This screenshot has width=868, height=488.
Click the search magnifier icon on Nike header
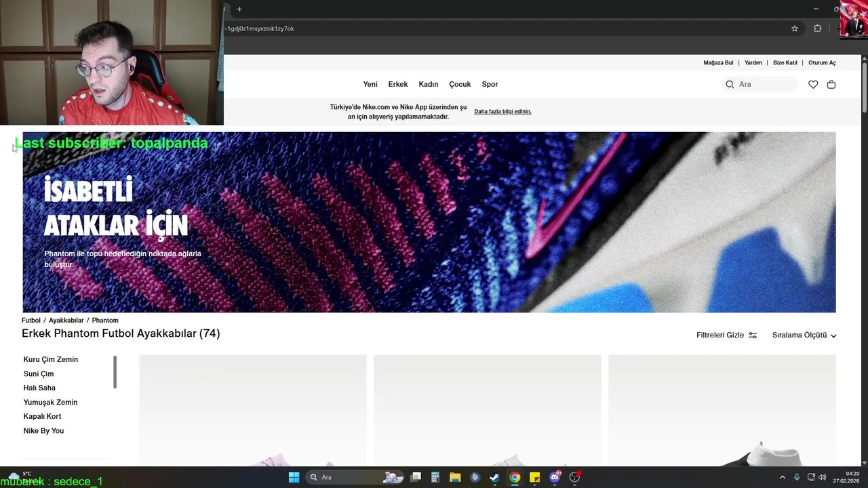point(730,84)
